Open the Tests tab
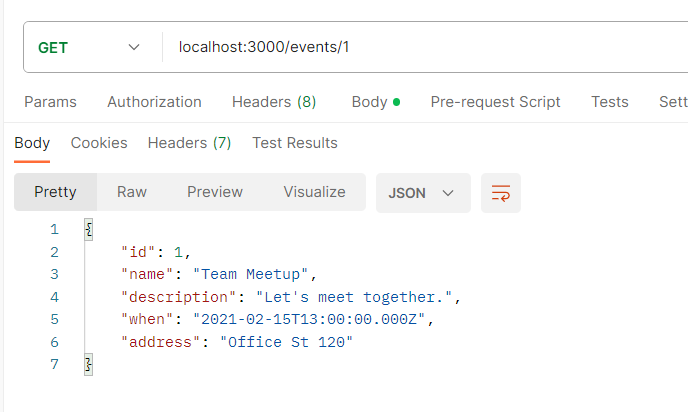This screenshot has width=688, height=412. [610, 102]
